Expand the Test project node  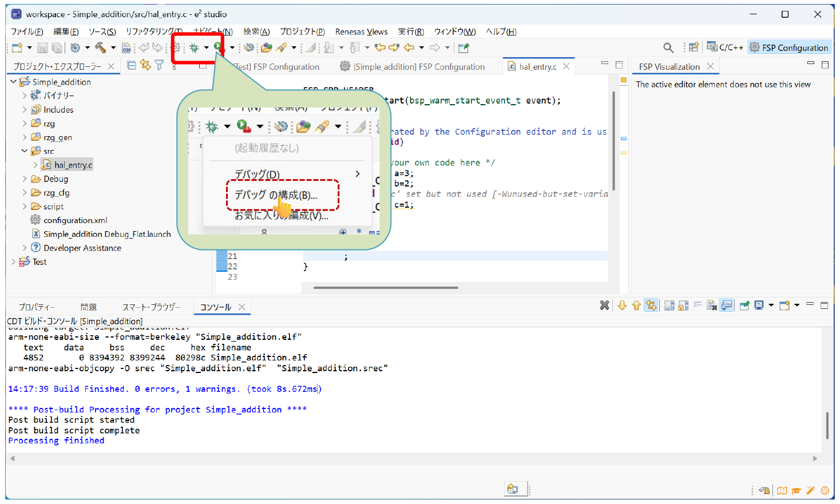tap(14, 262)
